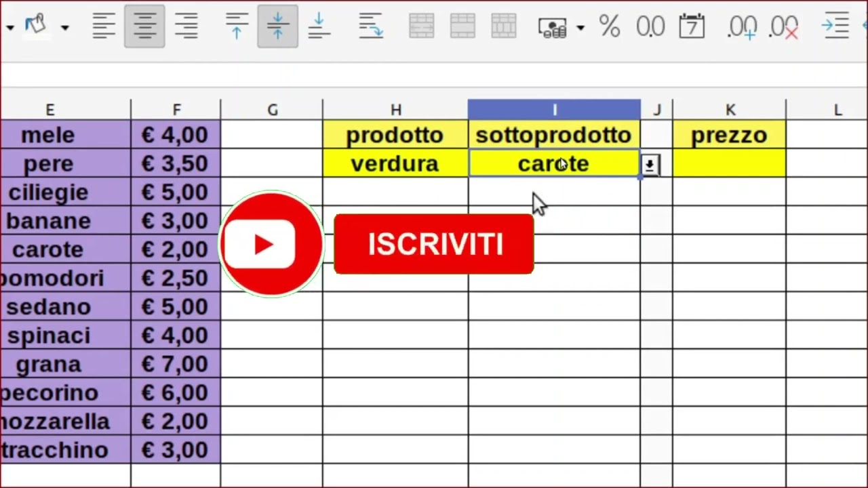868x488 pixels.
Task: Click the 'mele' cell
Action: click(x=65, y=135)
